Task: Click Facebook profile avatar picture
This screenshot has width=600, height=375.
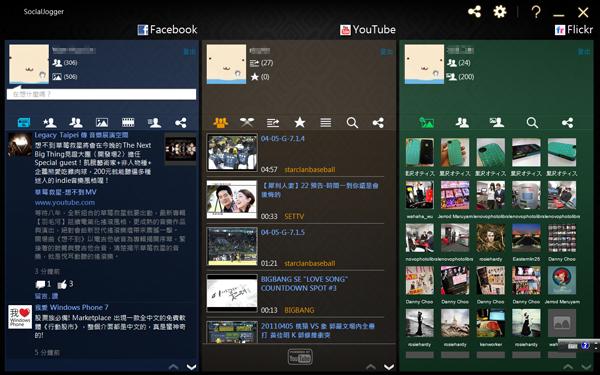Action: coord(29,64)
